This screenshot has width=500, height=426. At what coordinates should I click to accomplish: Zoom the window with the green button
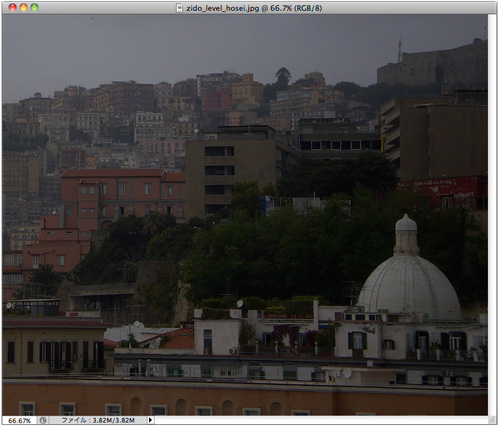(34, 7)
